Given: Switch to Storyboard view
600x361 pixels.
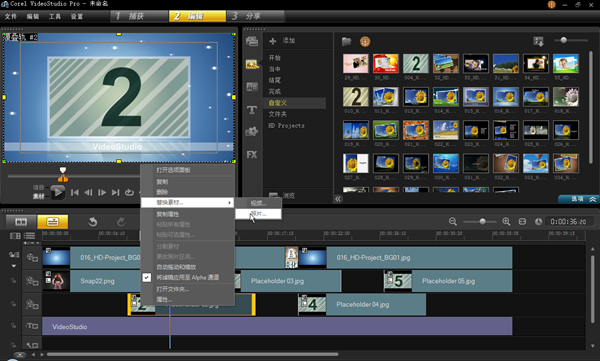Looking at the screenshot, I should coord(21,222).
